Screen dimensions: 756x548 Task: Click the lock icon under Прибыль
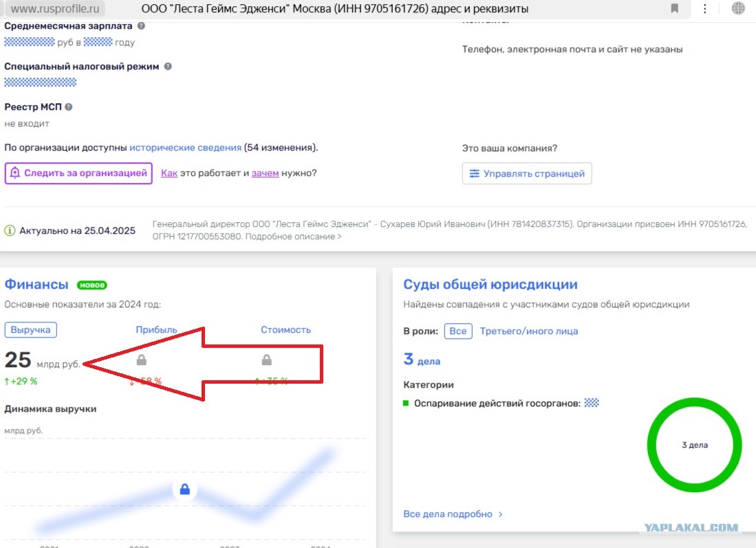click(141, 360)
